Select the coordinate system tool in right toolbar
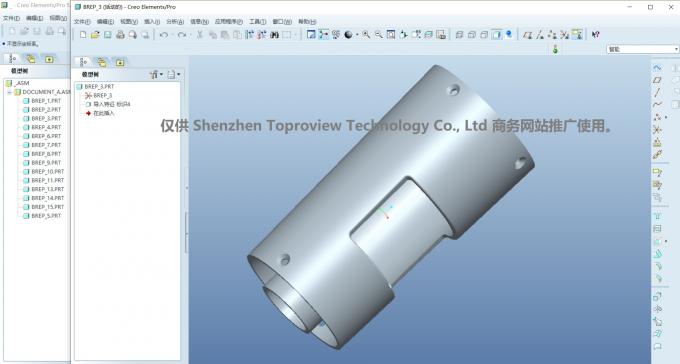 657,129
